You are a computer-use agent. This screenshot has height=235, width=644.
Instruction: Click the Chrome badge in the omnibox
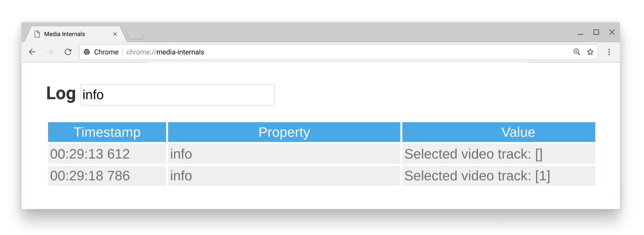click(x=87, y=52)
